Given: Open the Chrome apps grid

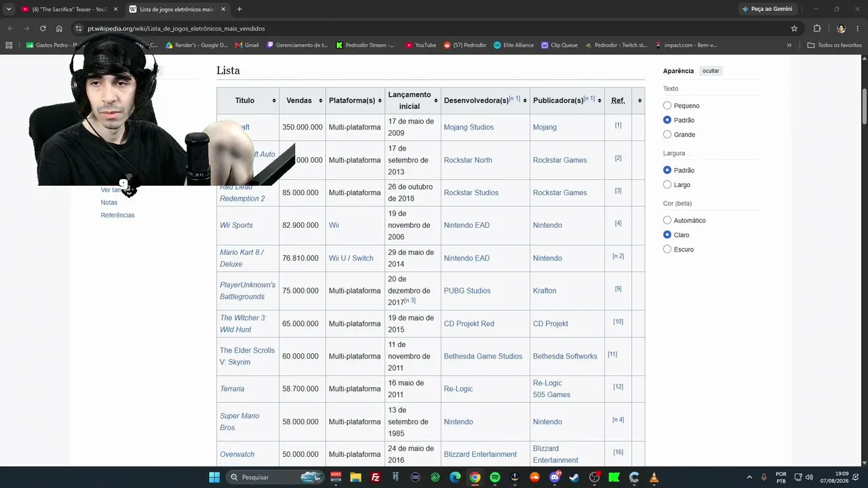Looking at the screenshot, I should 9,45.
